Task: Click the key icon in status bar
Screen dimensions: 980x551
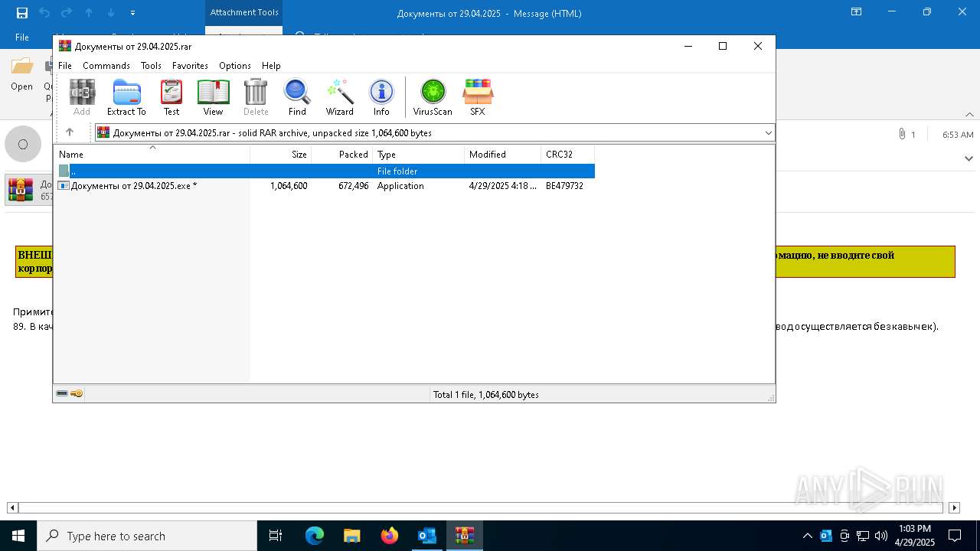Action: click(77, 393)
